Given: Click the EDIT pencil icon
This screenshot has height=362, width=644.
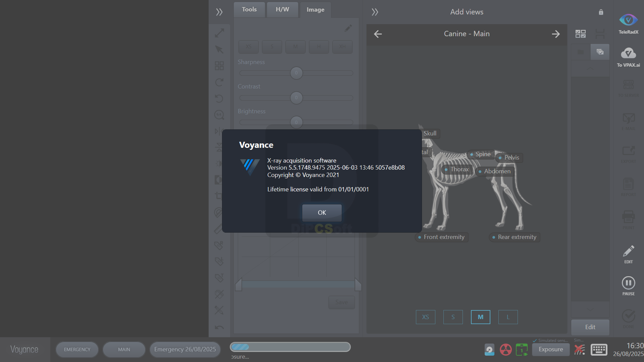Looking at the screenshot, I should point(628,254).
